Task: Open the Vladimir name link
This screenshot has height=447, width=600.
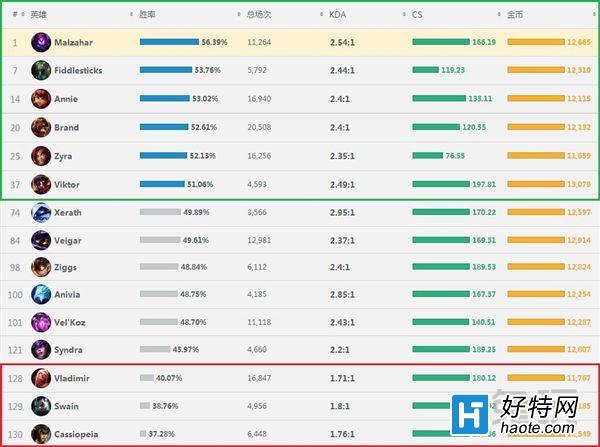Action: (72, 378)
